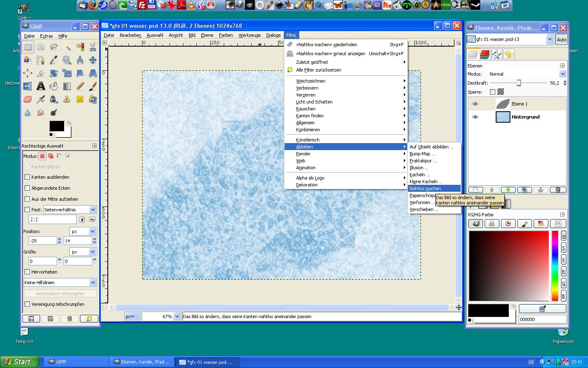Activate the Paintbrush tool
Viewport: 588px width, 368px height.
93,86
